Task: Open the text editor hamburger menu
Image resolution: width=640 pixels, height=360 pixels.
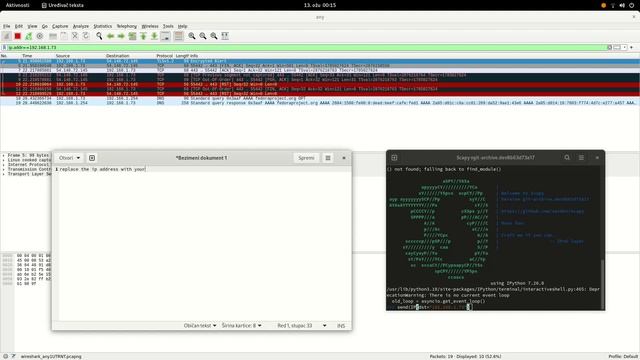Action: pyautogui.click(x=328, y=158)
